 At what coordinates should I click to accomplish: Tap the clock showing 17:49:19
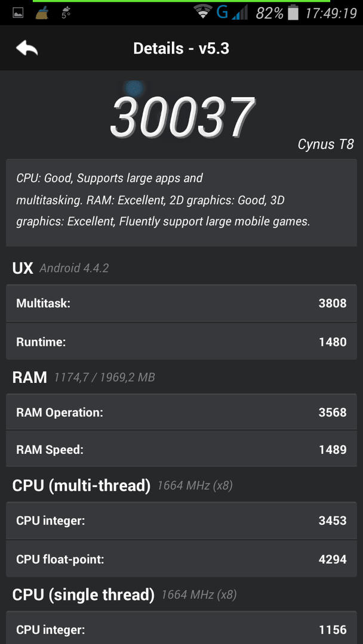tap(331, 14)
